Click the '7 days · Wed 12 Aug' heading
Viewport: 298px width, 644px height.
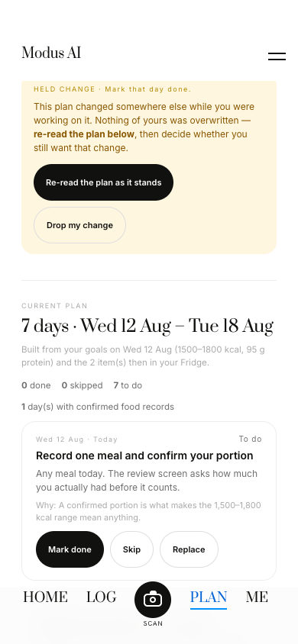pos(147,326)
